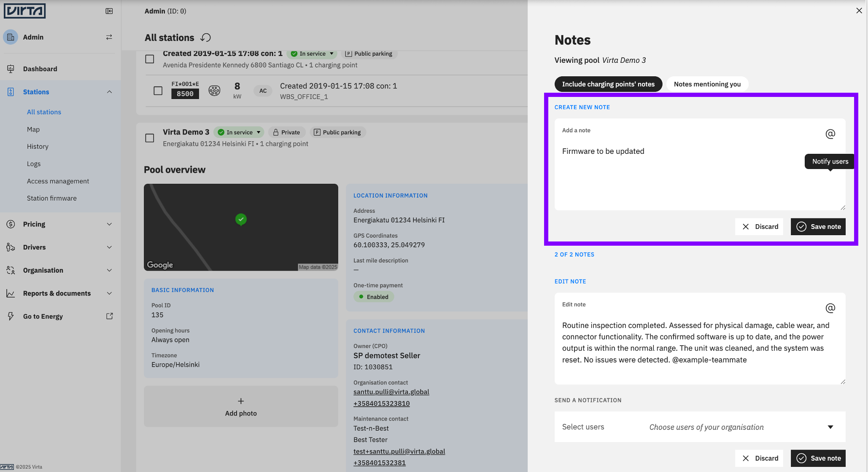Expand the Reports & documents menu
The image size is (868, 472).
tap(109, 293)
